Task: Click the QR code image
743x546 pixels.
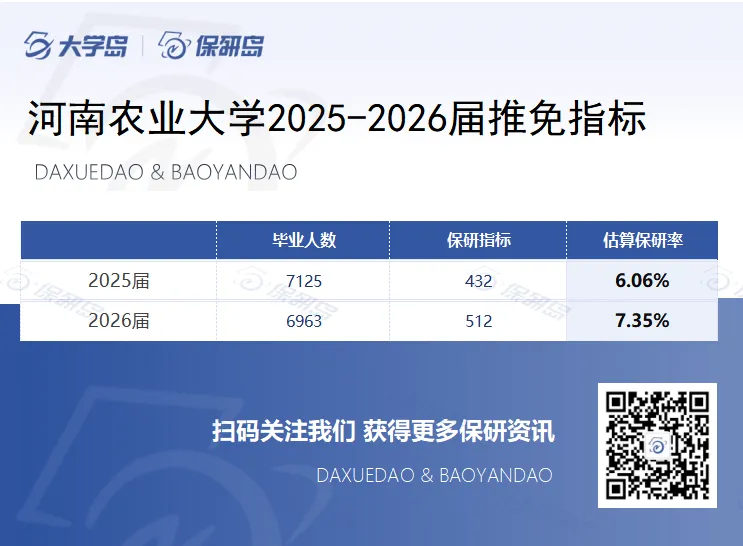Action: [657, 445]
